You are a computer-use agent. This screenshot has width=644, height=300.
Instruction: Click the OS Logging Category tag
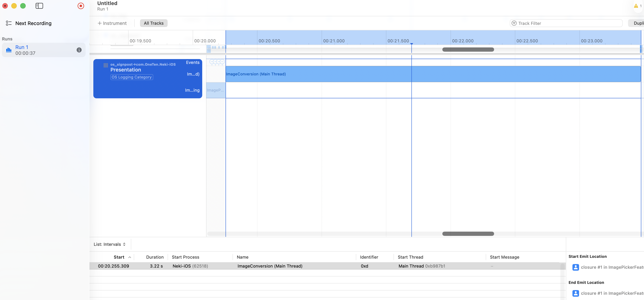coord(131,77)
